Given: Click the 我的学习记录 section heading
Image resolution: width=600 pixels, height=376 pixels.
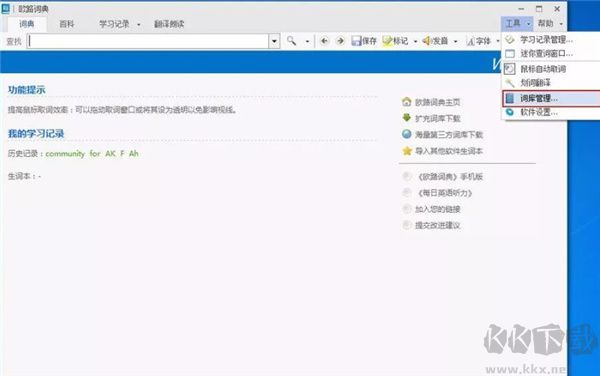Looking at the screenshot, I should click(x=36, y=133).
